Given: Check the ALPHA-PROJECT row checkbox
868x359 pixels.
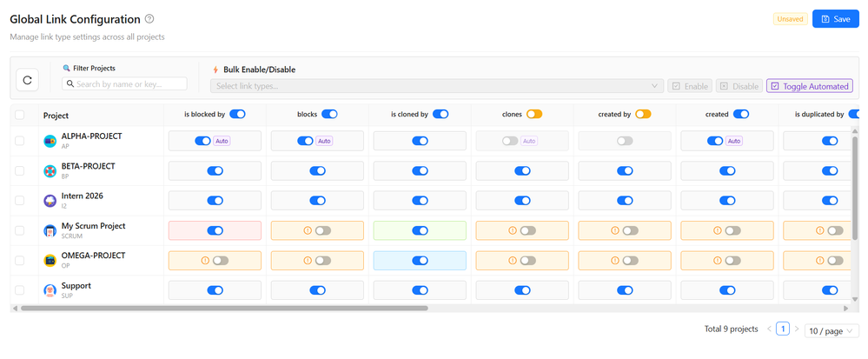Looking at the screenshot, I should point(20,141).
